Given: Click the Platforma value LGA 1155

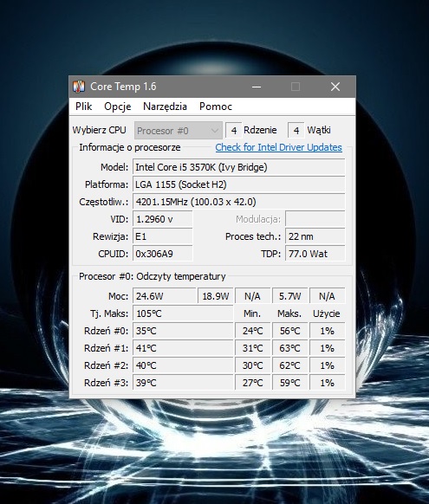Looking at the screenshot, I should (x=239, y=184).
